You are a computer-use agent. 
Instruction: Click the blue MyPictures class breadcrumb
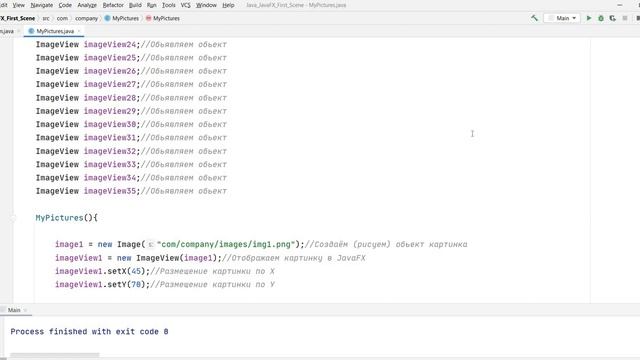point(122,18)
